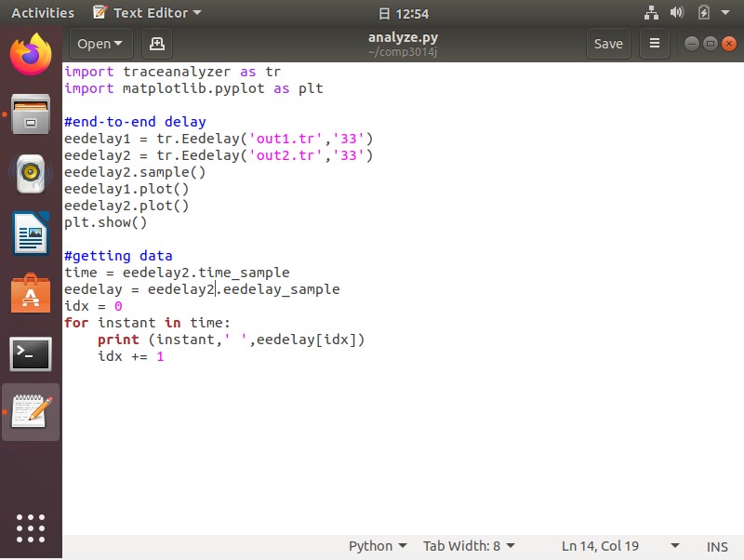Expand the Open recent files dropdown
Image resolution: width=744 pixels, height=560 pixels.
point(100,44)
